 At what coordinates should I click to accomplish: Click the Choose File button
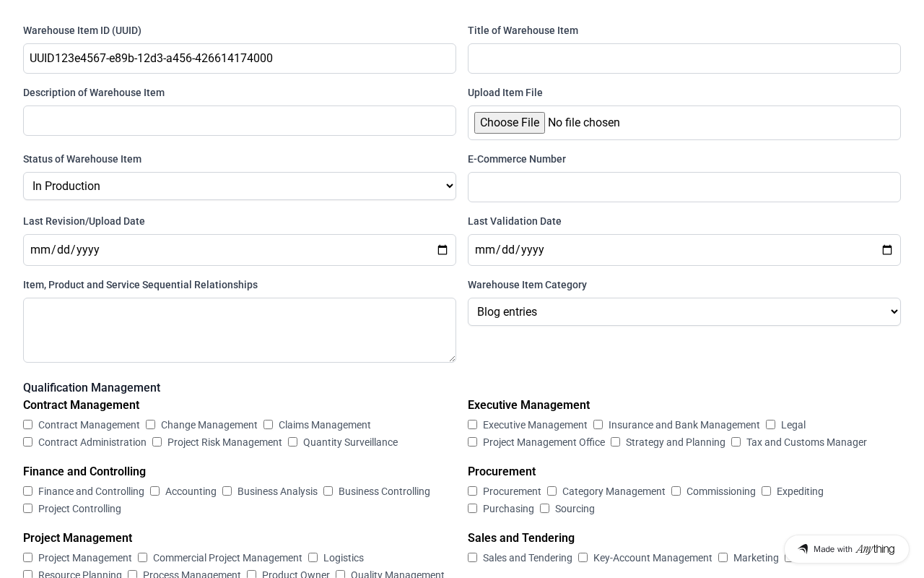[510, 123]
